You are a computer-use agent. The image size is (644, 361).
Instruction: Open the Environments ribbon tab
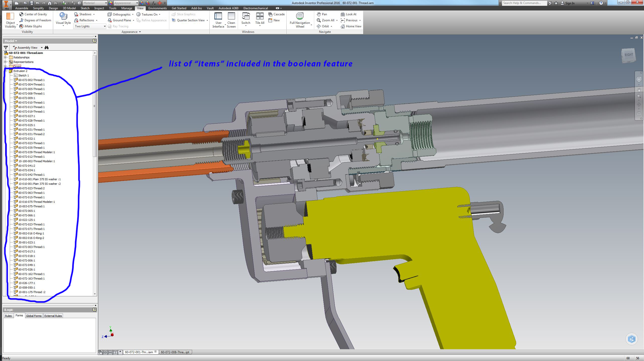tap(157, 8)
